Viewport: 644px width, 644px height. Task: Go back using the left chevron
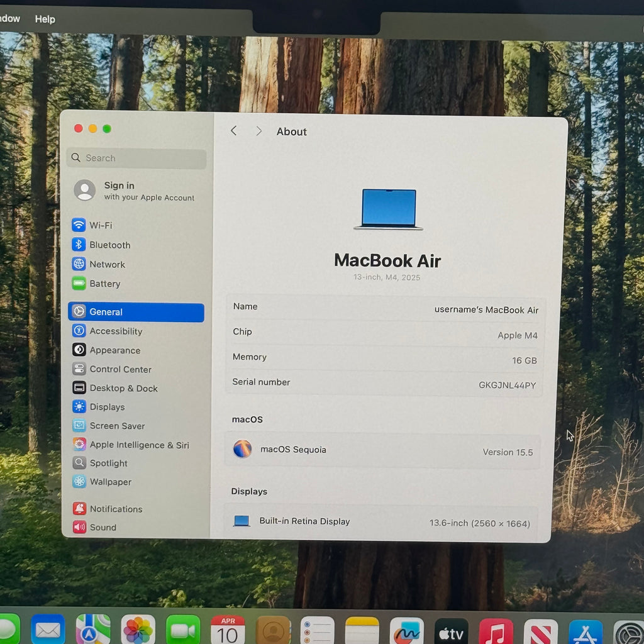click(x=234, y=131)
